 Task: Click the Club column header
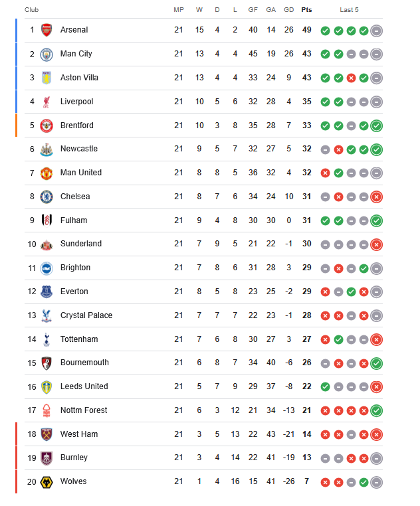(x=31, y=10)
